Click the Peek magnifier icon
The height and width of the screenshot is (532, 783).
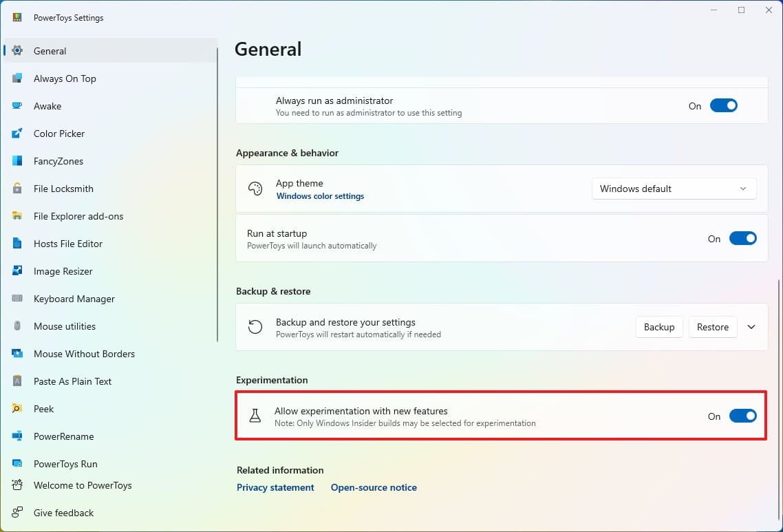point(17,409)
